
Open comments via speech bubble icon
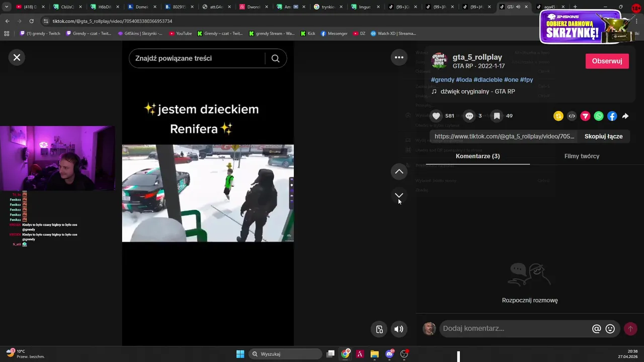(469, 116)
